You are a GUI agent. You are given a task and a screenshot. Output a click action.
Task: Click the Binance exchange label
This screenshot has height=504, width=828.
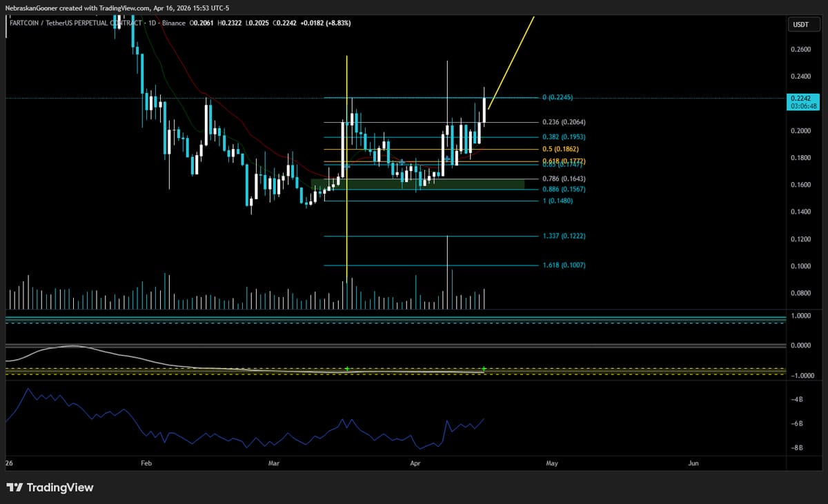(175, 23)
